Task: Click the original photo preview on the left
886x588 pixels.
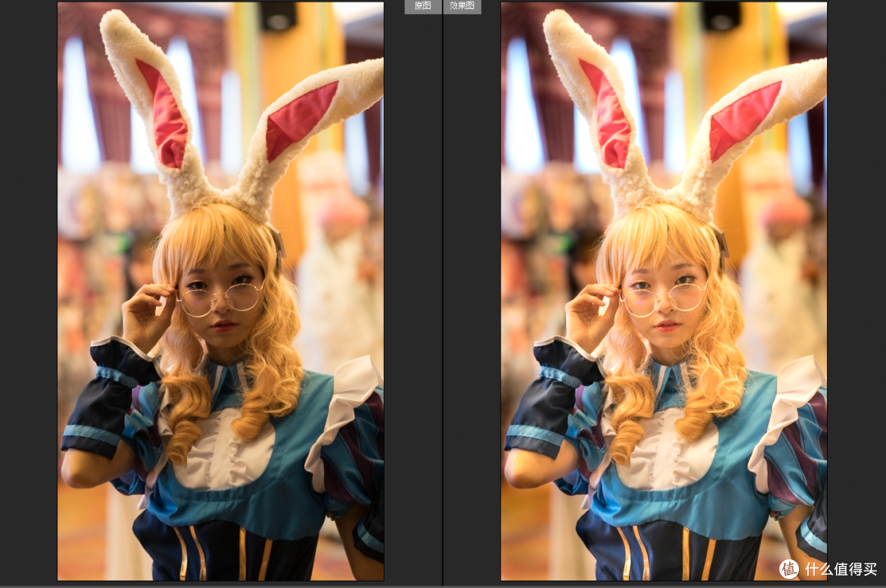Action: coord(221,291)
